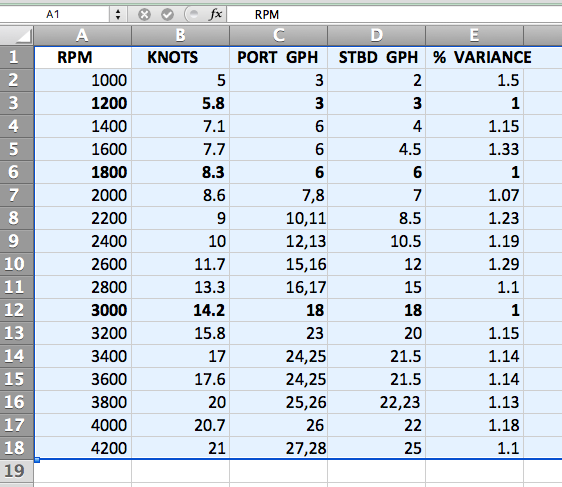Click the 7,8 port GPH cell

tap(278, 195)
